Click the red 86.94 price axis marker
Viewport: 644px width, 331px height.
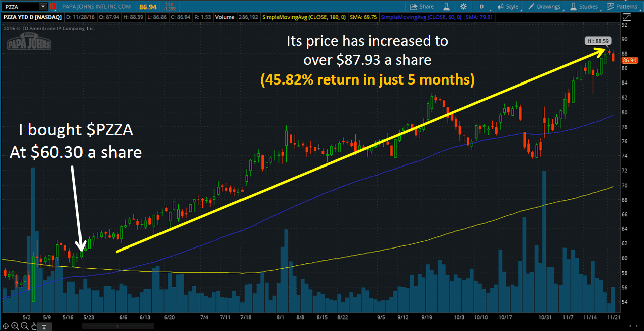coord(630,60)
